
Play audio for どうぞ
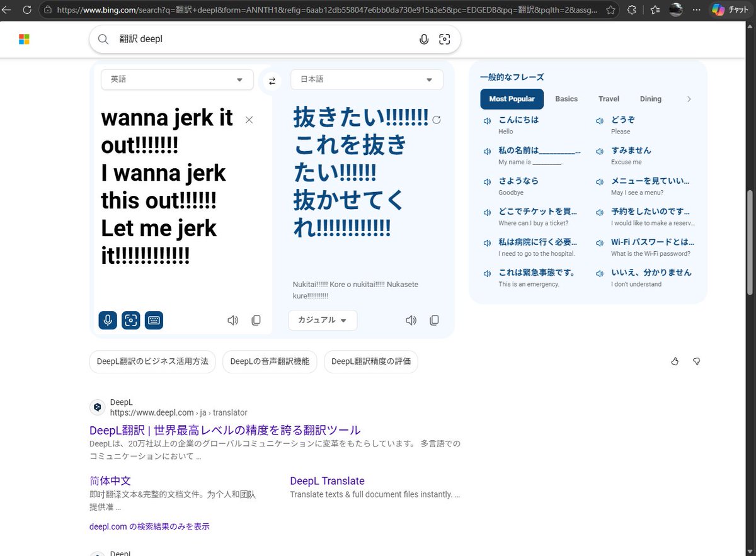point(600,121)
